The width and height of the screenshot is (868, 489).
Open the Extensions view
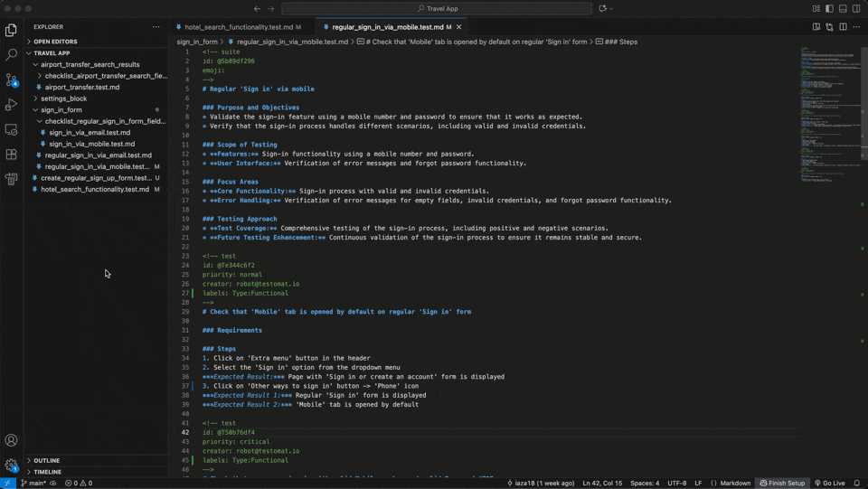coord(11,155)
